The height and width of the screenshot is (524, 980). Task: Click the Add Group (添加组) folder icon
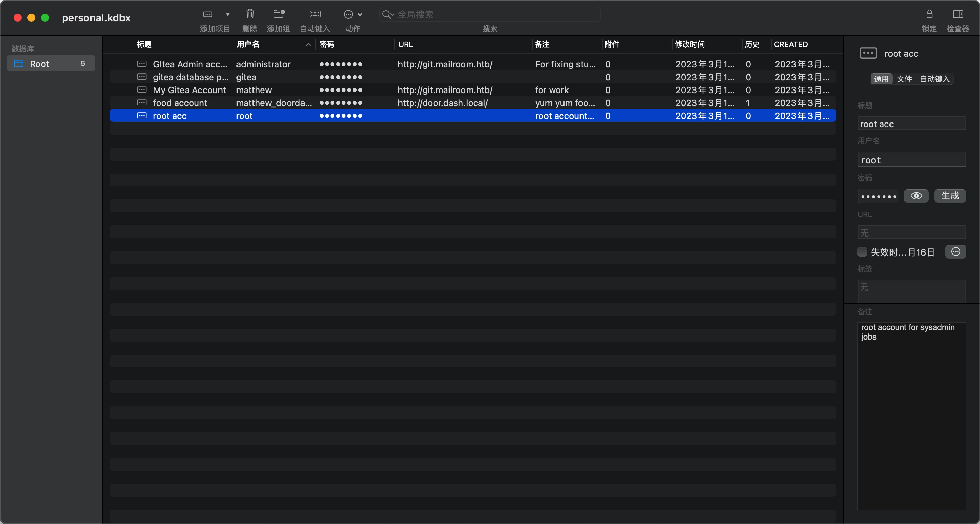(279, 14)
